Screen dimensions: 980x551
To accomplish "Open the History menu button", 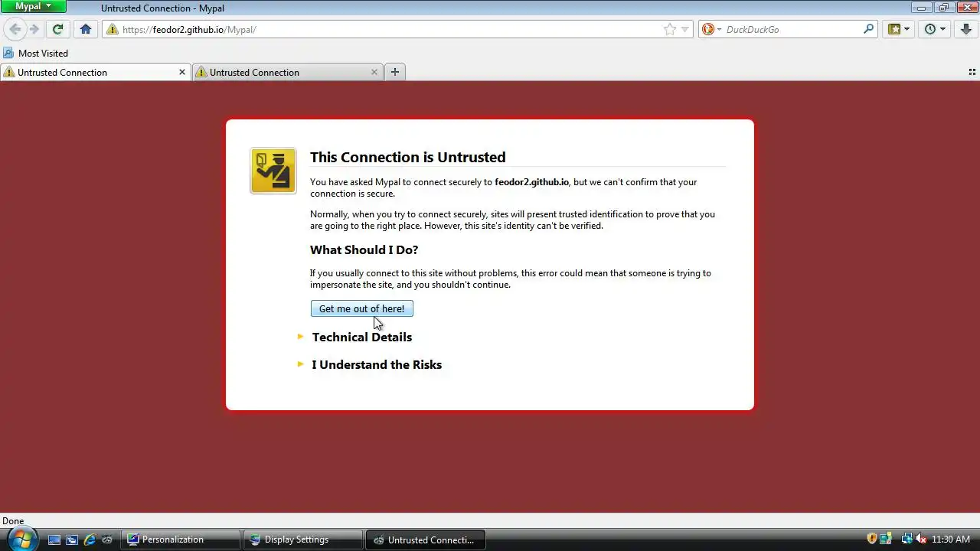I will (935, 29).
